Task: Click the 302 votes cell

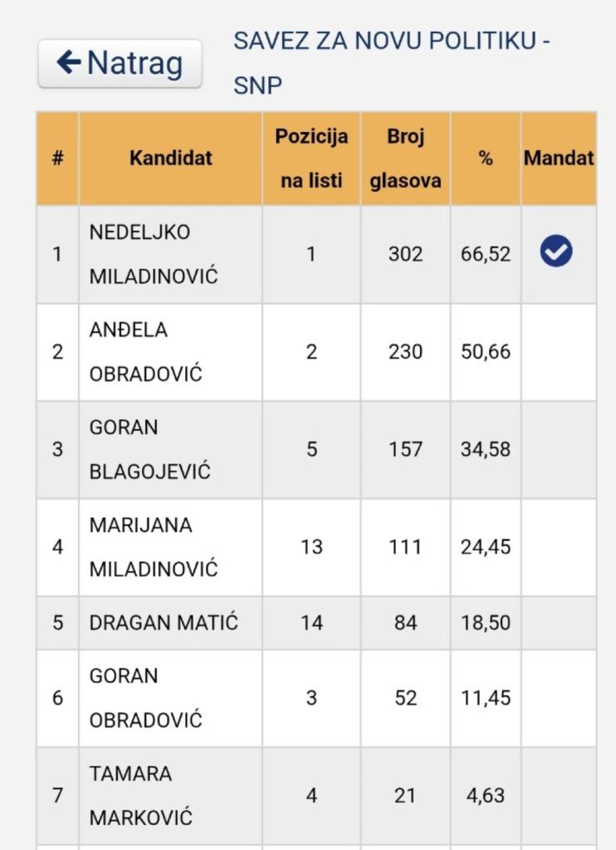Action: coord(405,254)
